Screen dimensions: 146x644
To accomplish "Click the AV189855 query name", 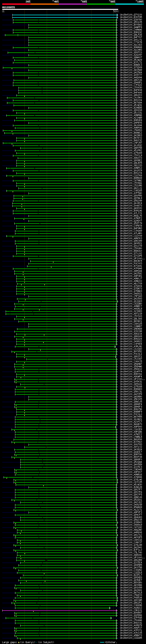I will pos(8,7).
